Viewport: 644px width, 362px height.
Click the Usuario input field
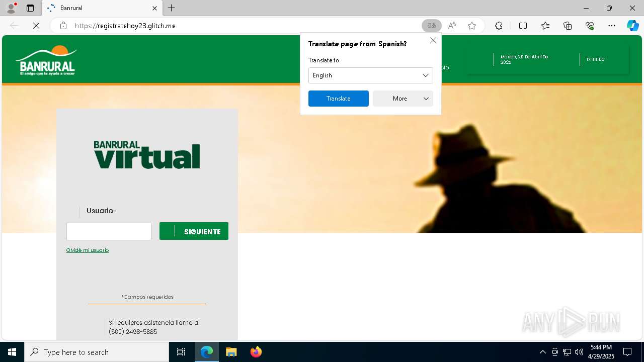pyautogui.click(x=109, y=231)
